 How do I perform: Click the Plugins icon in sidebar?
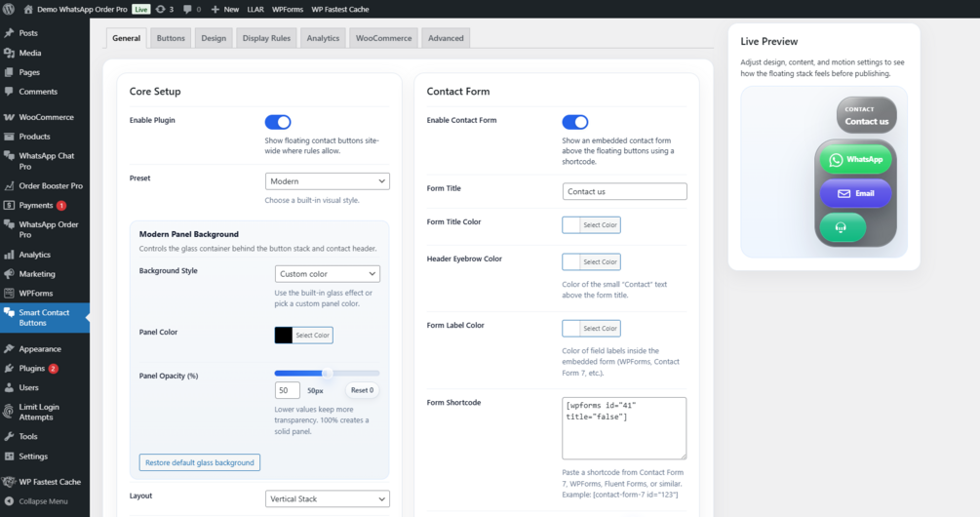point(9,368)
